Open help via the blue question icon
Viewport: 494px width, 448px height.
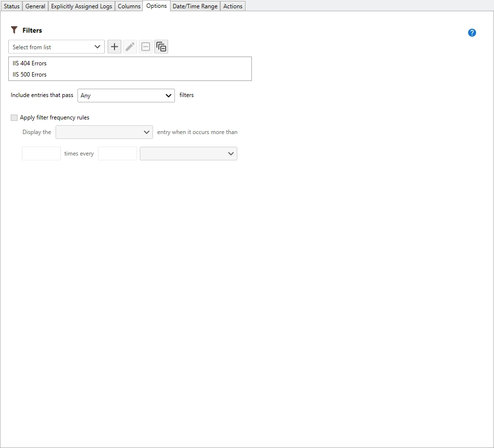click(x=472, y=33)
